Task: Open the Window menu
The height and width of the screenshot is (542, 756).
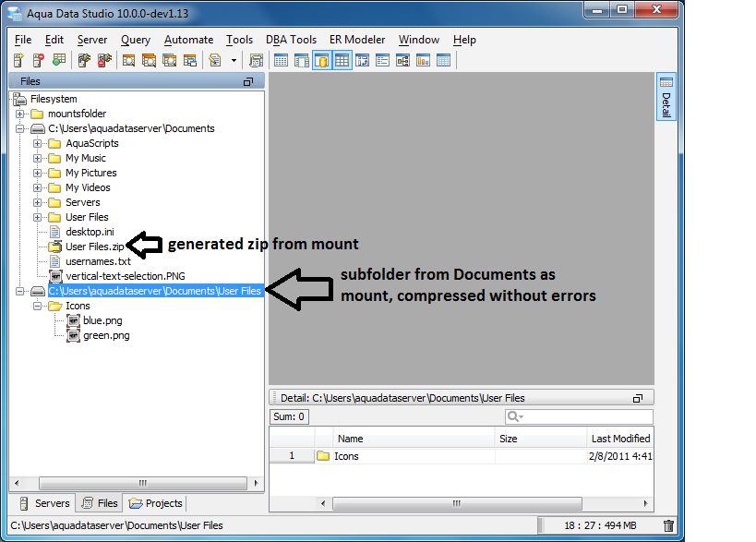Action: point(418,40)
